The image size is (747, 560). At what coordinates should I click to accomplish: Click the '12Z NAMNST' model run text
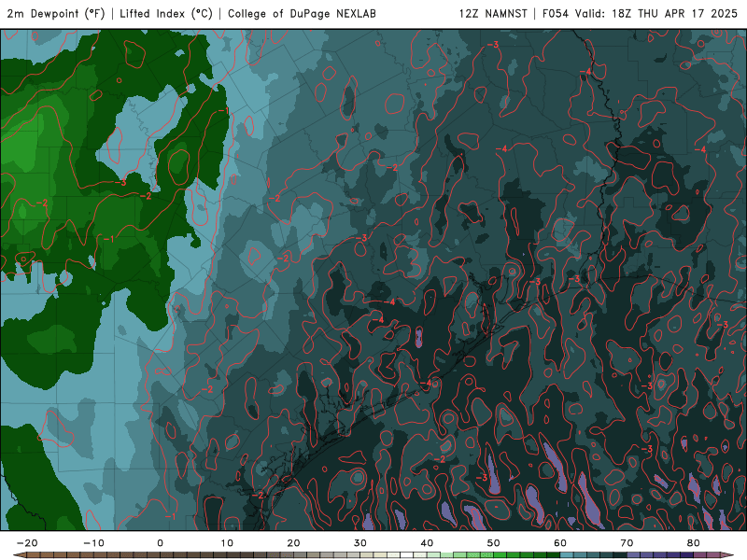point(493,13)
